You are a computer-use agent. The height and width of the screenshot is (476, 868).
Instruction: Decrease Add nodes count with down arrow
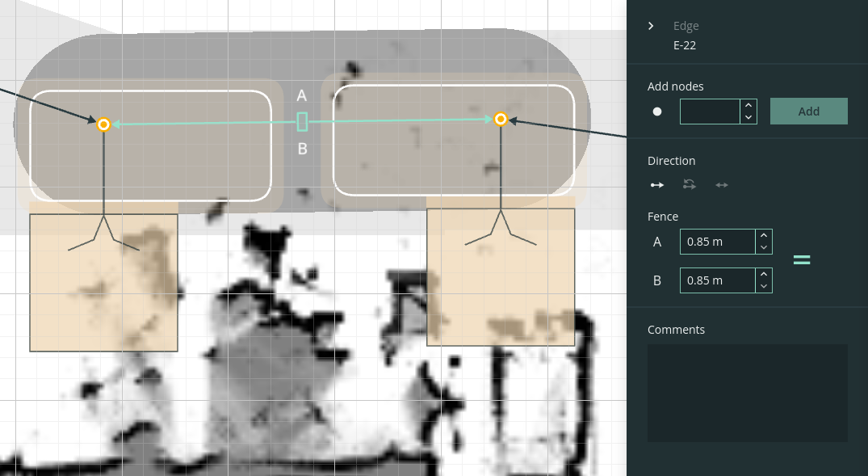[x=748, y=117]
